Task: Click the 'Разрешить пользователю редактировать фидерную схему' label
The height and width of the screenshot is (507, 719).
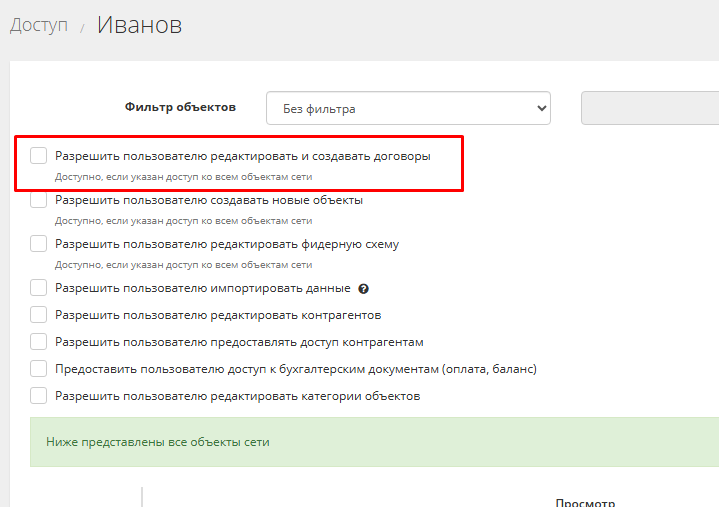Action: (x=227, y=244)
